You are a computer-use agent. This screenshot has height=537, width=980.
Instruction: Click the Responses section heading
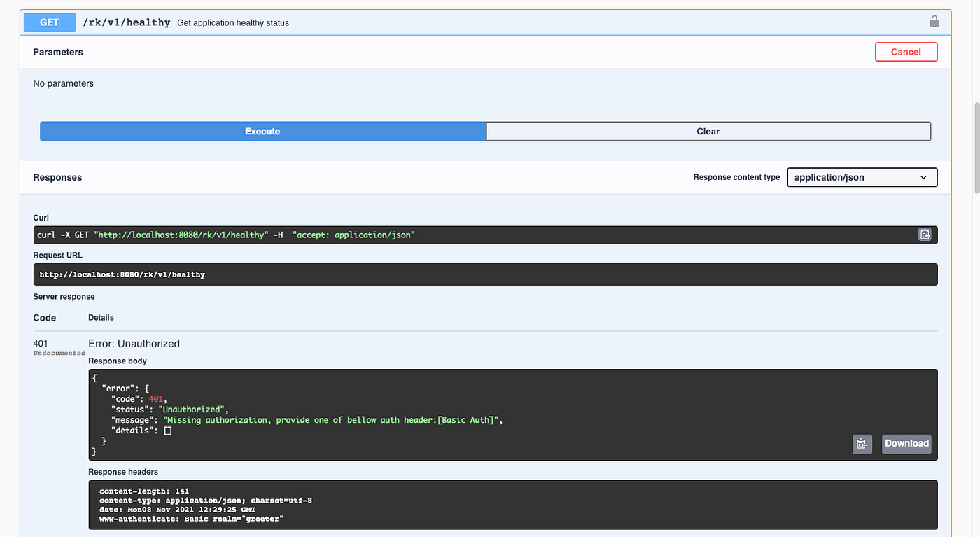click(x=57, y=177)
